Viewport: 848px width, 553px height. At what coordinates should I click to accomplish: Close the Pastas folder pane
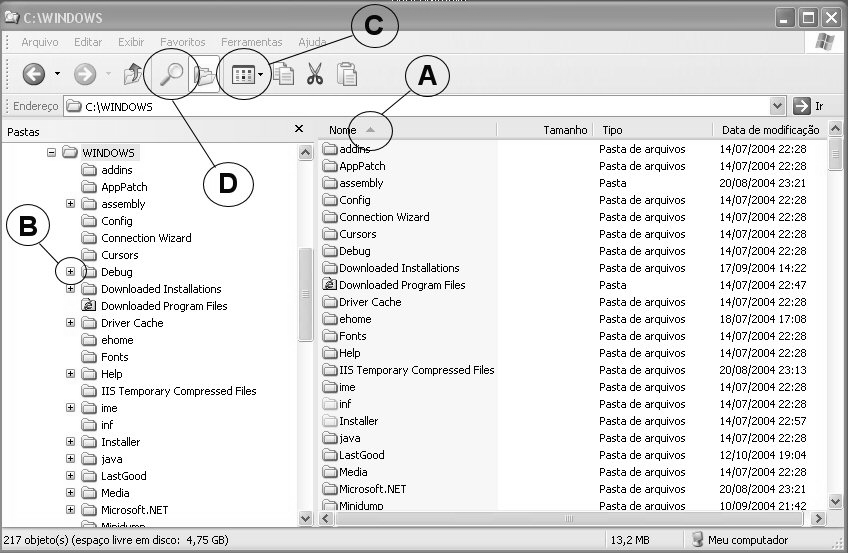(x=299, y=129)
